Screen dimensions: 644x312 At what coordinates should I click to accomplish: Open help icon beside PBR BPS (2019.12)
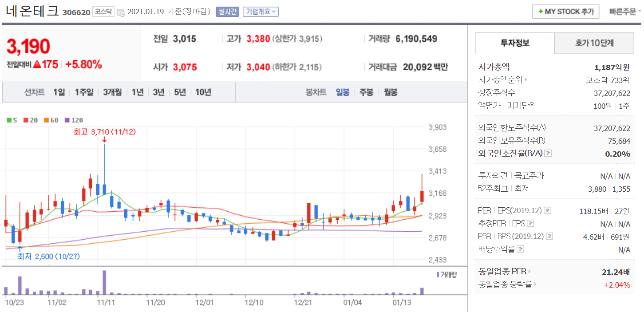[x=549, y=237]
